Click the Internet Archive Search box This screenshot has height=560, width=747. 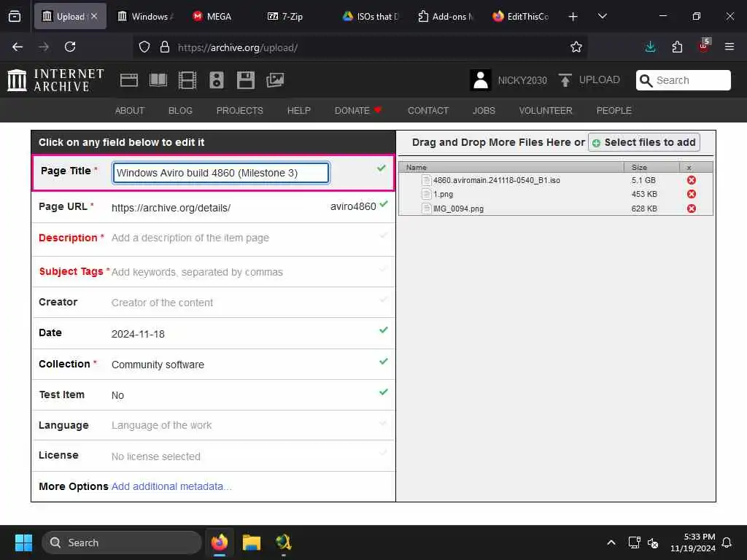(683, 80)
